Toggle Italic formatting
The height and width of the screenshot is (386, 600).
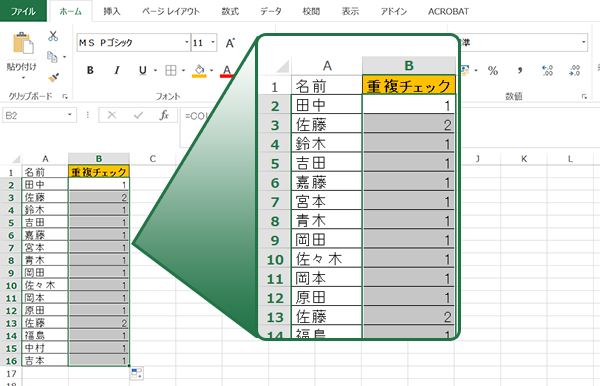(117, 70)
